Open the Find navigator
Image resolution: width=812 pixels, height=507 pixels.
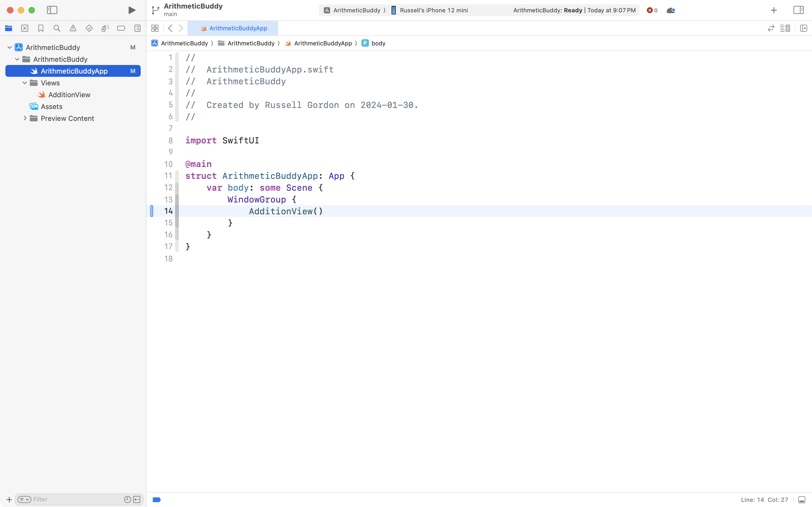pyautogui.click(x=57, y=28)
